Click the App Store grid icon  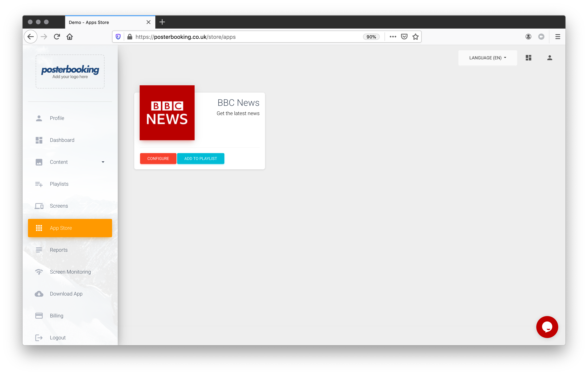(39, 228)
